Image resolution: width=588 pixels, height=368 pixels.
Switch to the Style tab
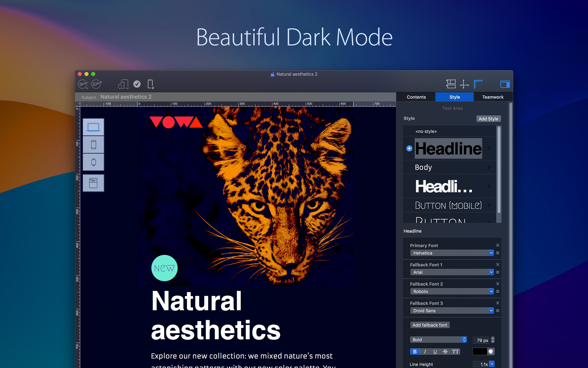click(454, 97)
